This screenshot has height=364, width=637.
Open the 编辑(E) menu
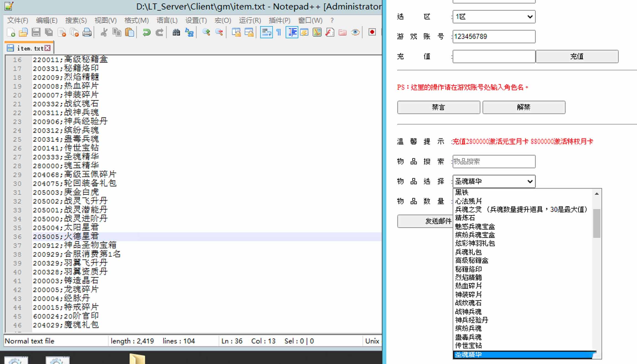pyautogui.click(x=46, y=20)
